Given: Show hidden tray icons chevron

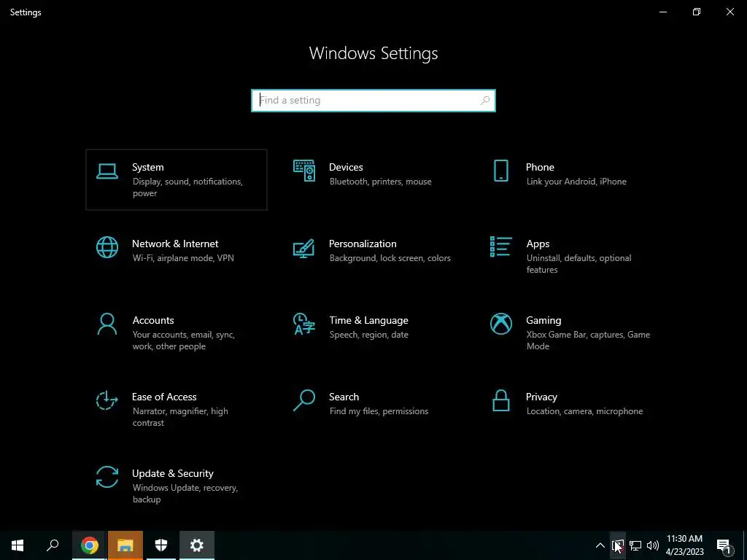Looking at the screenshot, I should [600, 545].
